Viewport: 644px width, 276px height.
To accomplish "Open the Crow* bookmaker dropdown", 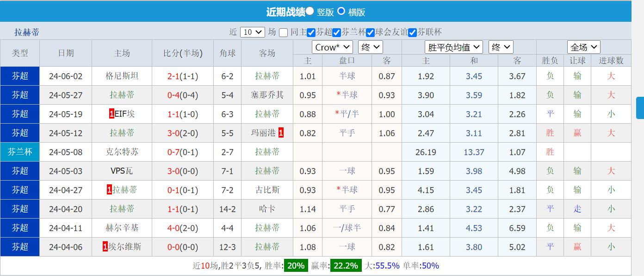I will point(332,47).
